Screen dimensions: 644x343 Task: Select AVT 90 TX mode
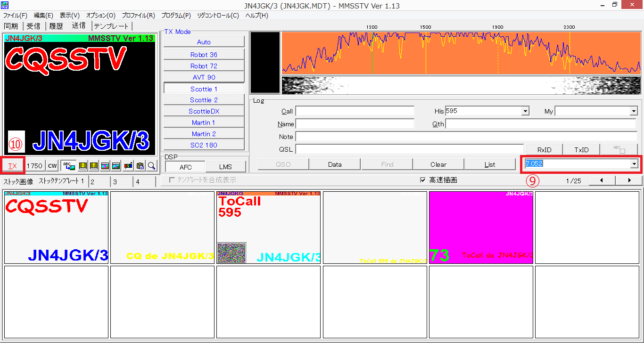(204, 77)
